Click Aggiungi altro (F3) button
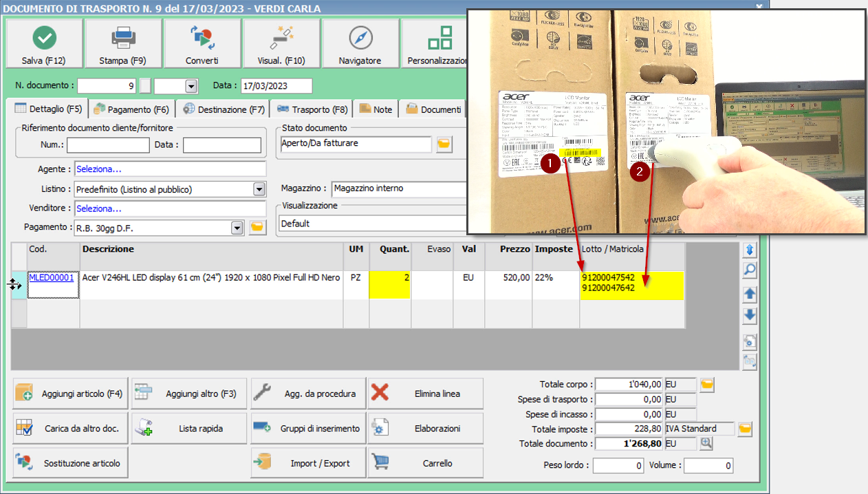Screen dimensions: 868x494 (188, 394)
